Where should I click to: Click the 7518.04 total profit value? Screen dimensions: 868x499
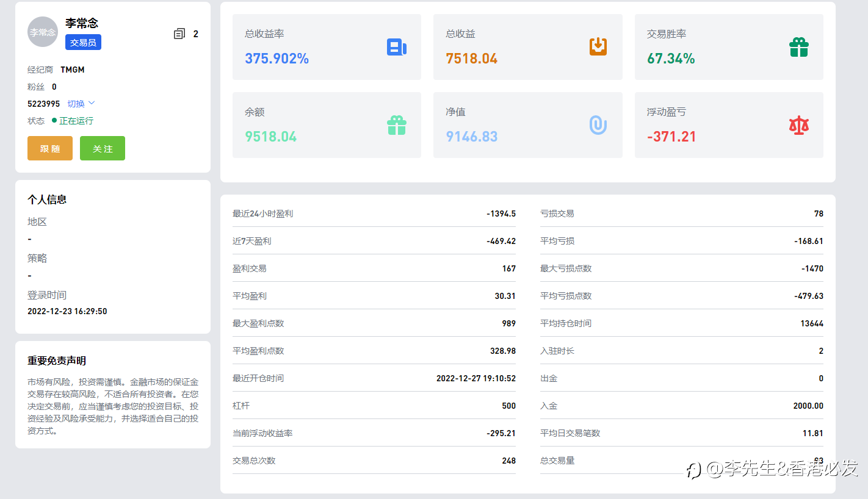click(x=472, y=59)
